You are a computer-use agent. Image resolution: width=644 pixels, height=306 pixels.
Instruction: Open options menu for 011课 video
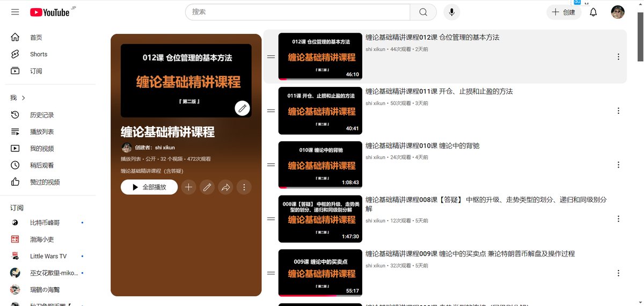618,111
